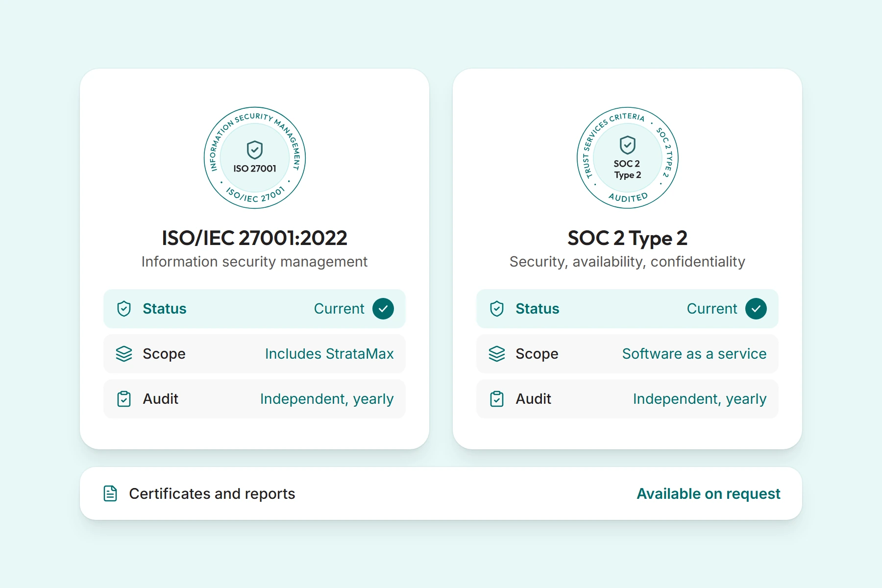Screen dimensions: 882x588
Task: Click the ISO 27001 circular badge
Action: pos(255,158)
